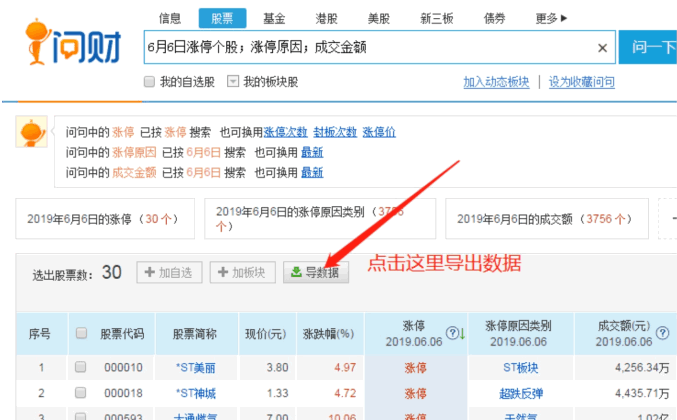
Task: Click the search query input field
Action: [369, 47]
